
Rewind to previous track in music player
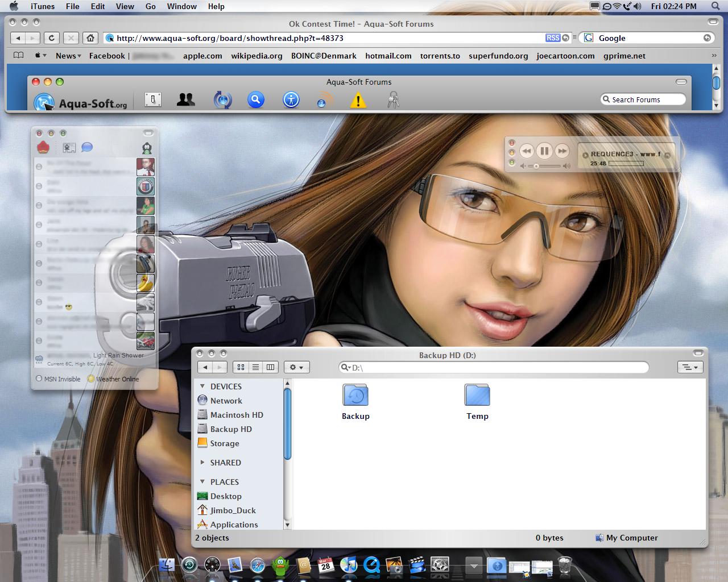pyautogui.click(x=527, y=151)
